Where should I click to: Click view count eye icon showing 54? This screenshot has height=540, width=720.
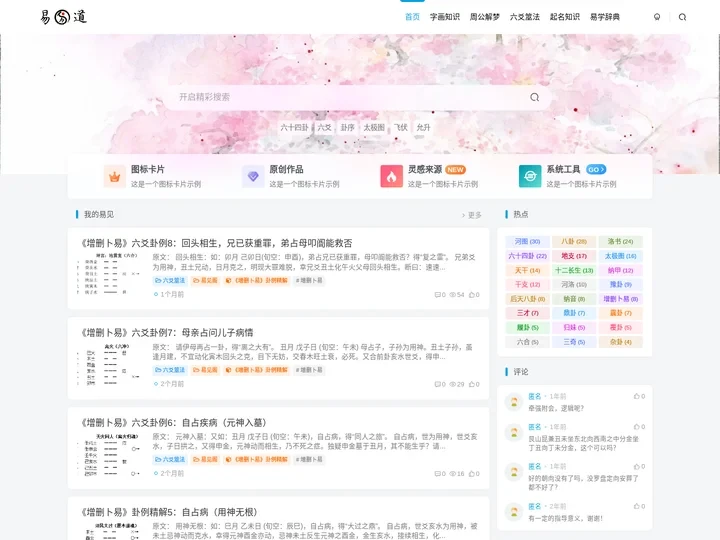pyautogui.click(x=452, y=295)
